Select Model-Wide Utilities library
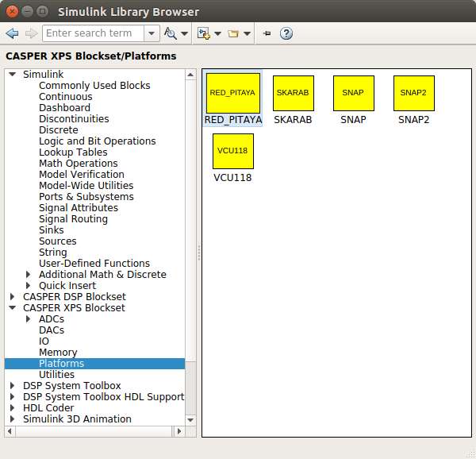Screen dimensions: 476x459 coord(86,186)
